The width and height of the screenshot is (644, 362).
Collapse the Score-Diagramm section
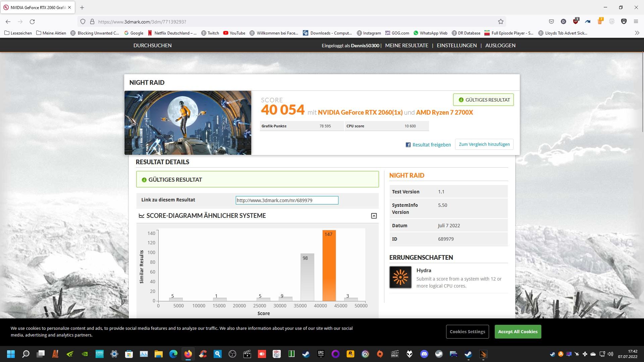pos(374,216)
